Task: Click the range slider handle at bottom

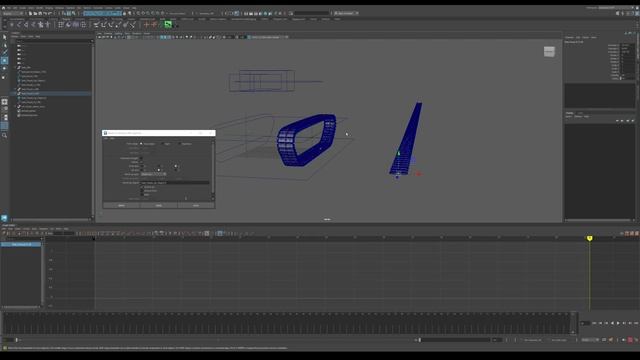Action: click(420, 340)
